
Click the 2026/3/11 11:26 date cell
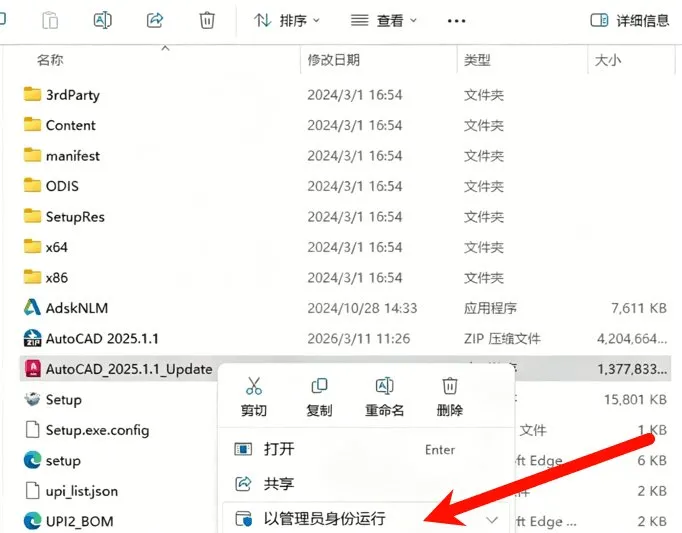click(x=359, y=339)
